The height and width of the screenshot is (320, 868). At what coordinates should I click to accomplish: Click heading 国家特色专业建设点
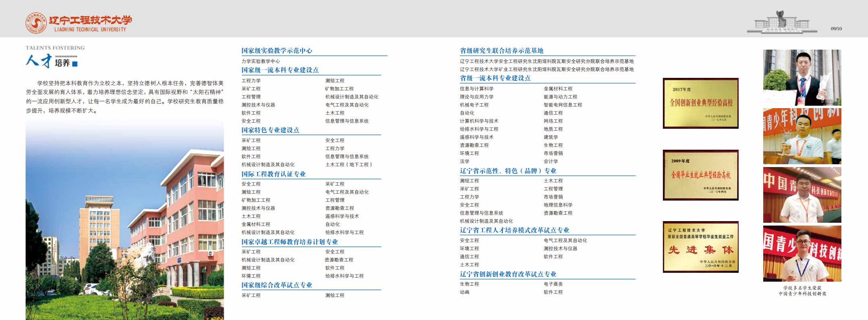[270, 130]
